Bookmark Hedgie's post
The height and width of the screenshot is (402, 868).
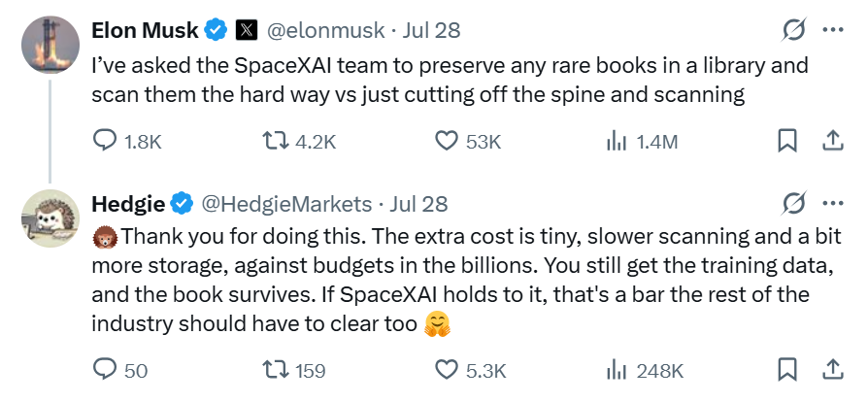pos(787,369)
